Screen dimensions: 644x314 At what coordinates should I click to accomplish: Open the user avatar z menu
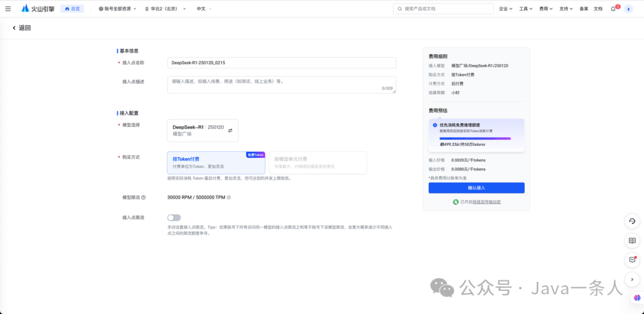pos(628,8)
